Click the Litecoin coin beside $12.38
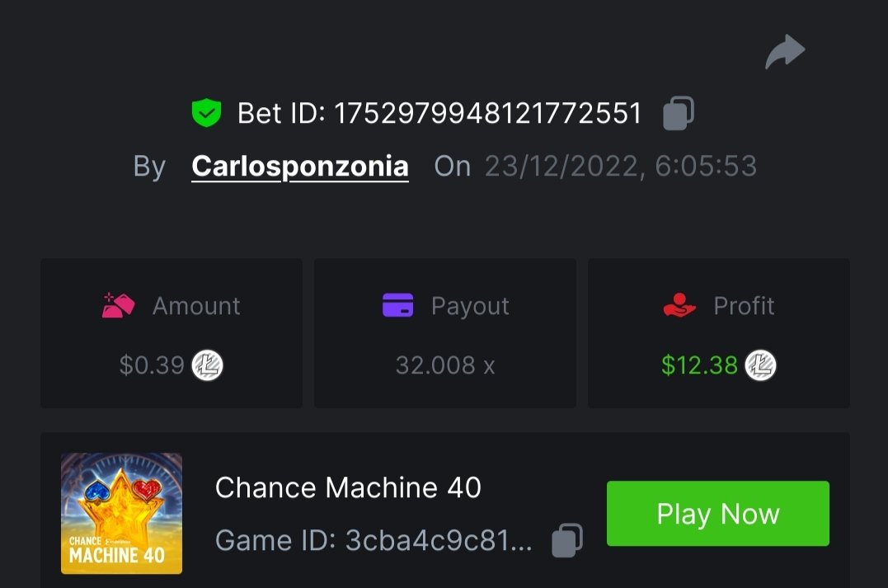The image size is (888, 588). pos(761,365)
